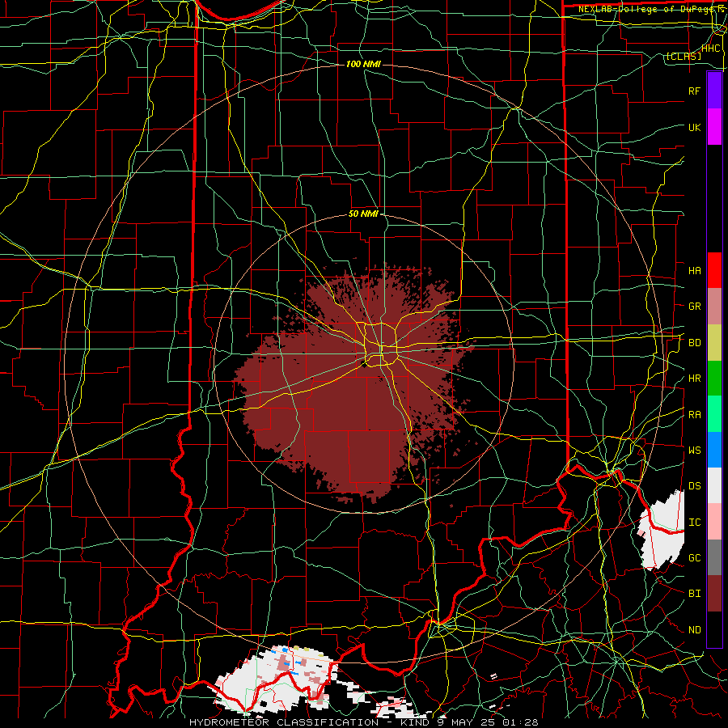Click the HHC product label

point(710,49)
